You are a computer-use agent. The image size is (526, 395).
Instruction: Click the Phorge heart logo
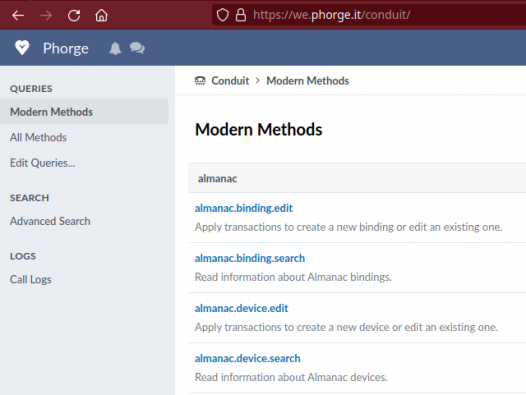(22, 48)
